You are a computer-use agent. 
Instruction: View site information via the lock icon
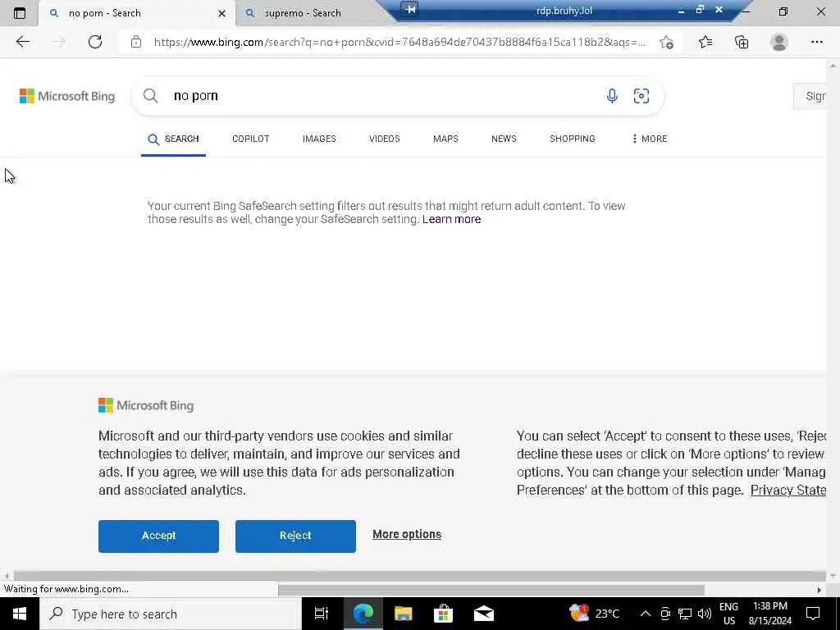click(136, 42)
